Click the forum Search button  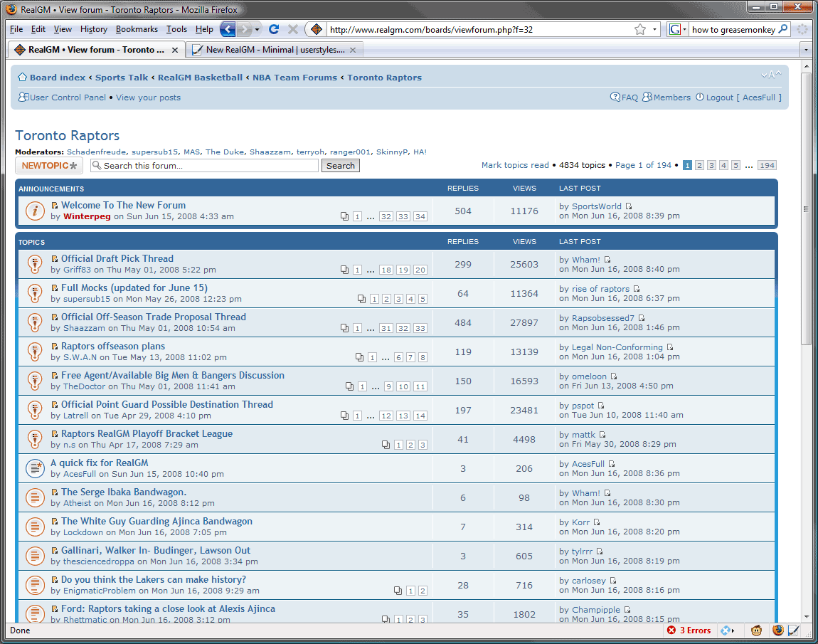(x=341, y=165)
